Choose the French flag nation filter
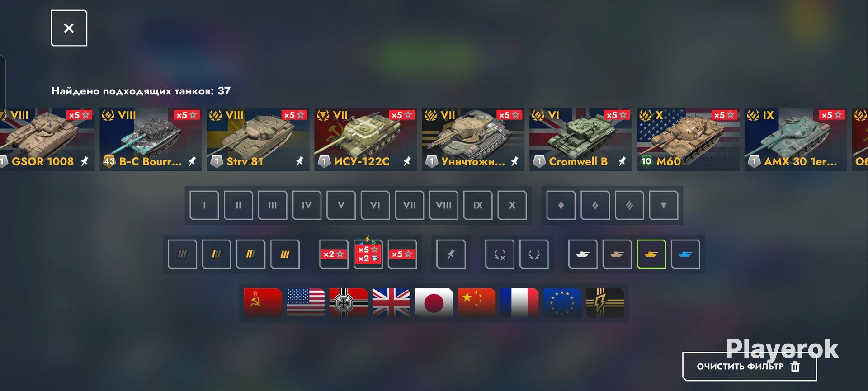Viewport: 868px width, 391px height. point(519,302)
